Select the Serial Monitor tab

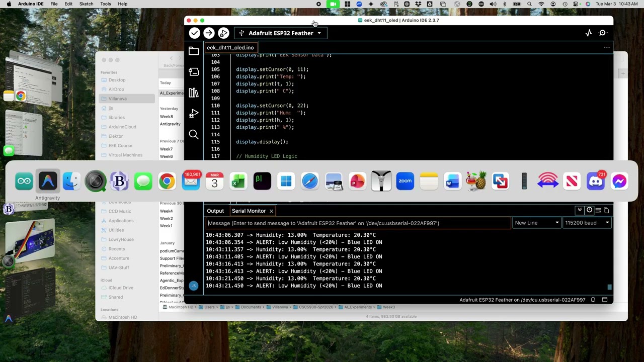click(249, 211)
